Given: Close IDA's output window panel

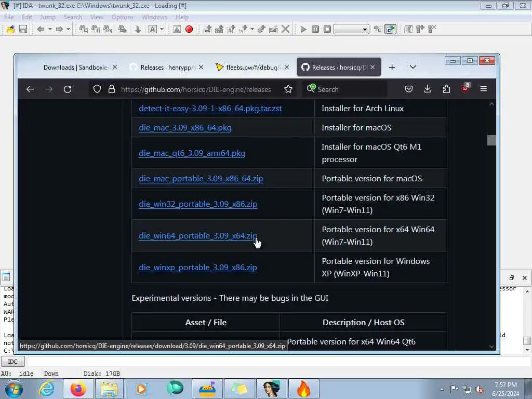Looking at the screenshot, I should point(525,278).
